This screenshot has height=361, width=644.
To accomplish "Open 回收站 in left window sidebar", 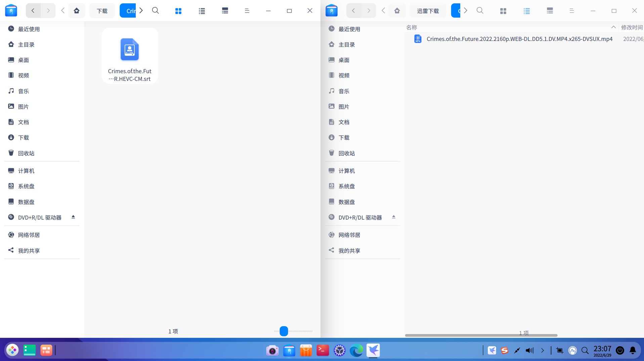I will (42, 153).
